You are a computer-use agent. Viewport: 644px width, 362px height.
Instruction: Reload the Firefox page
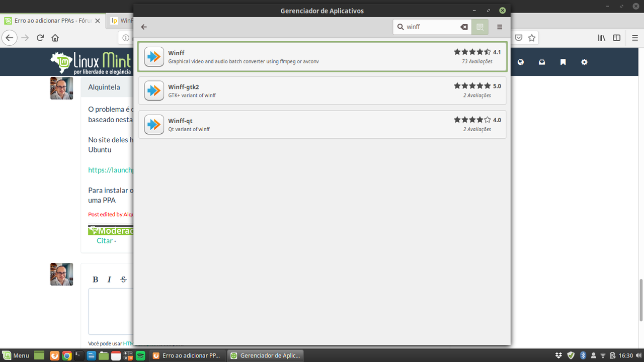[40, 38]
